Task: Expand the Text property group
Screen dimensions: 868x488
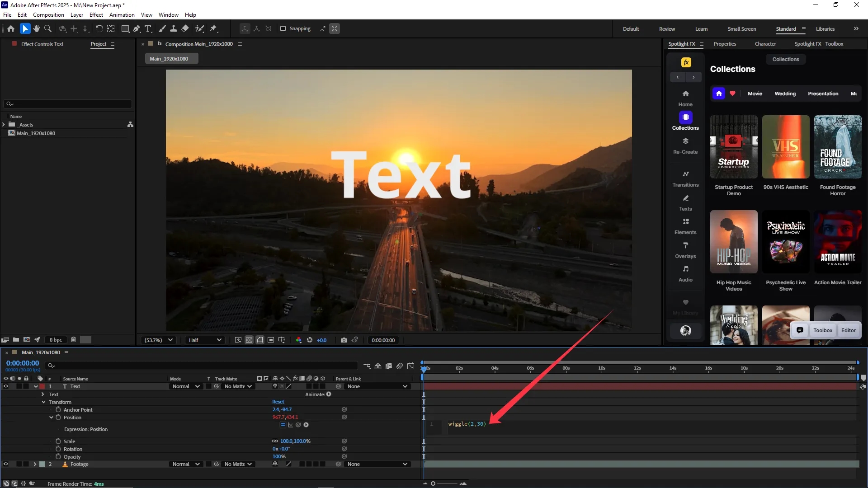Action: tap(43, 394)
